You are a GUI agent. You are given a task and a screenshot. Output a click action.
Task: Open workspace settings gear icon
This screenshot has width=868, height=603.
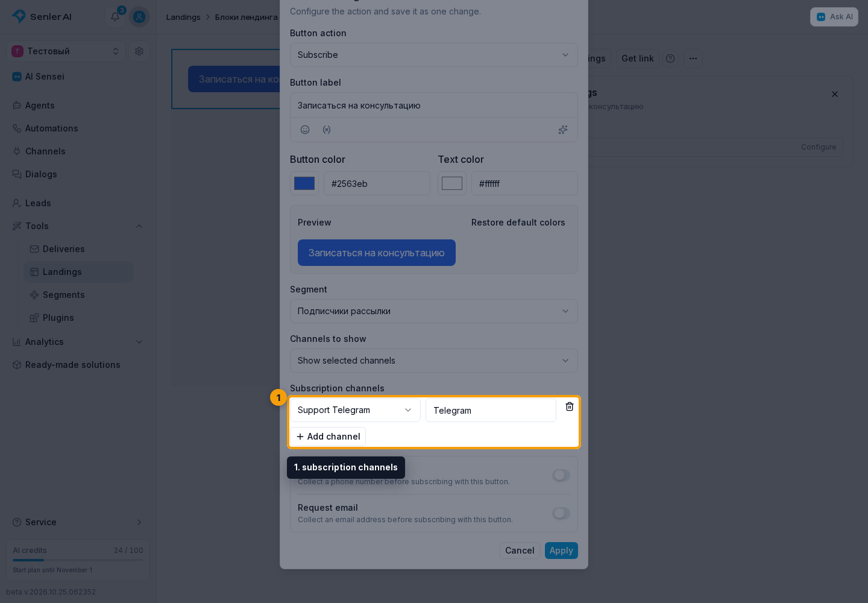coord(139,51)
